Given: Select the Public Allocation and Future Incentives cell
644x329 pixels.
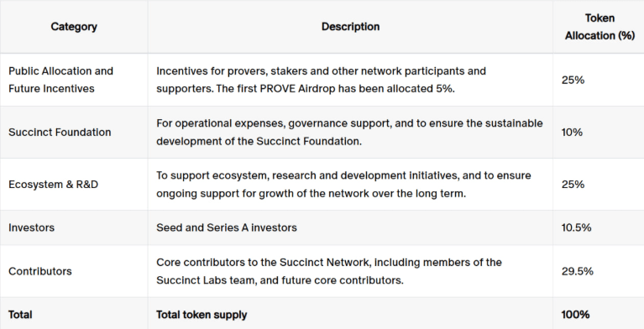Looking at the screenshot, I should [60, 80].
